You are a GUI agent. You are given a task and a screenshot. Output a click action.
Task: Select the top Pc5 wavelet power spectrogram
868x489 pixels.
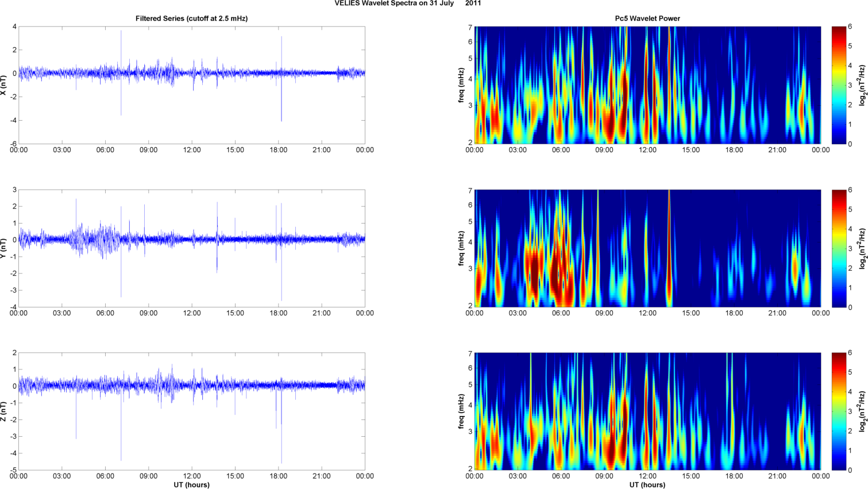pos(647,85)
